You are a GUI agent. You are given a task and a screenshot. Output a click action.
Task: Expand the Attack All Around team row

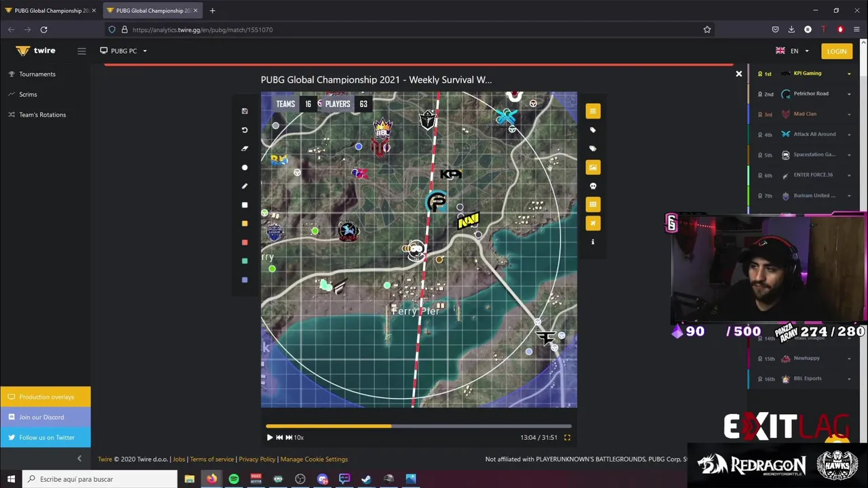click(849, 135)
